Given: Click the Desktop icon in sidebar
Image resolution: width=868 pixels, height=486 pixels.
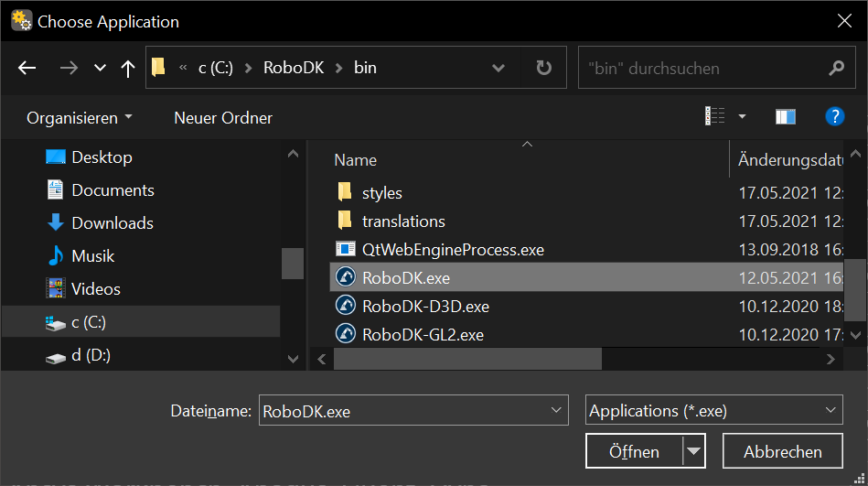Looking at the screenshot, I should pyautogui.click(x=56, y=157).
